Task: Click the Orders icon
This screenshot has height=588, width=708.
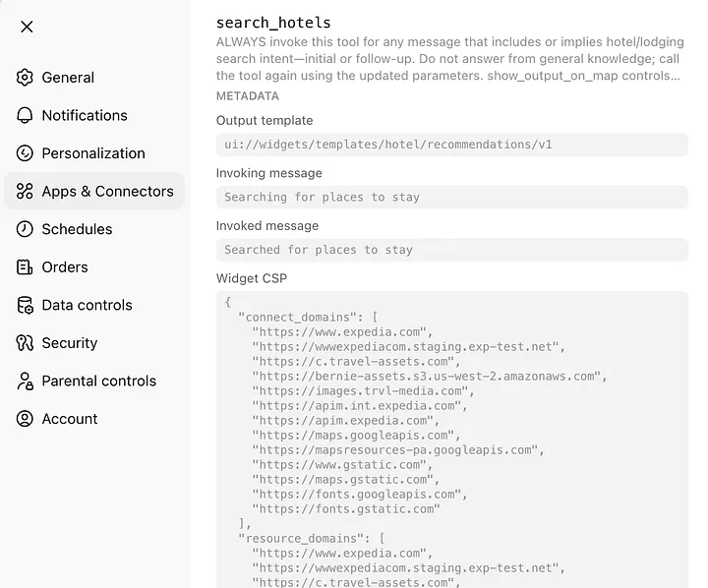Action: [25, 267]
